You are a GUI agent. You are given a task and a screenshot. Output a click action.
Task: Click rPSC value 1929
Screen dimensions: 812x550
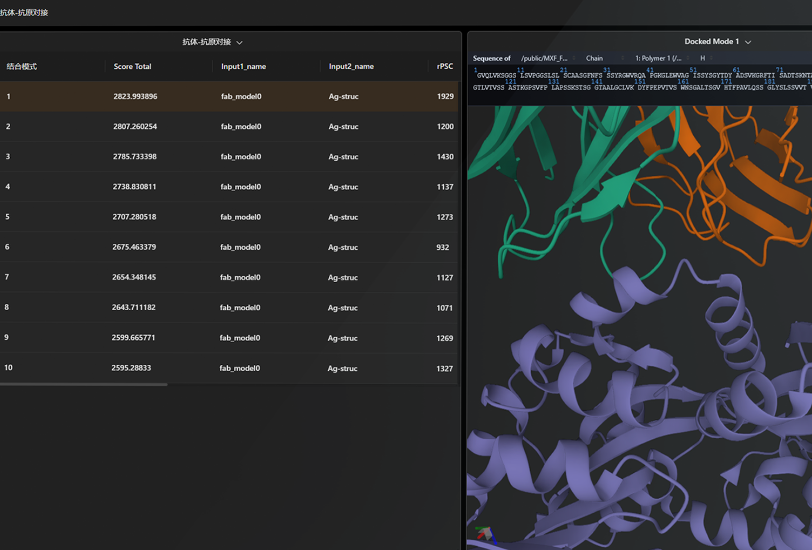[x=445, y=96]
